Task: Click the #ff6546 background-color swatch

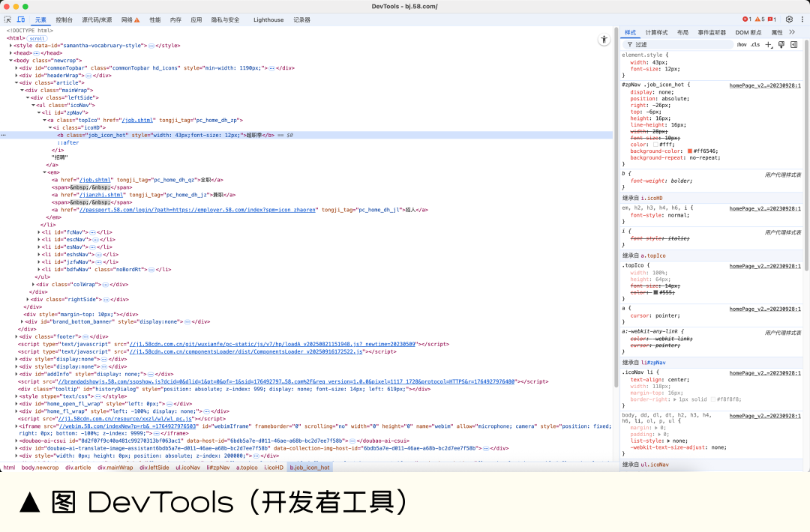Action: (x=690, y=151)
